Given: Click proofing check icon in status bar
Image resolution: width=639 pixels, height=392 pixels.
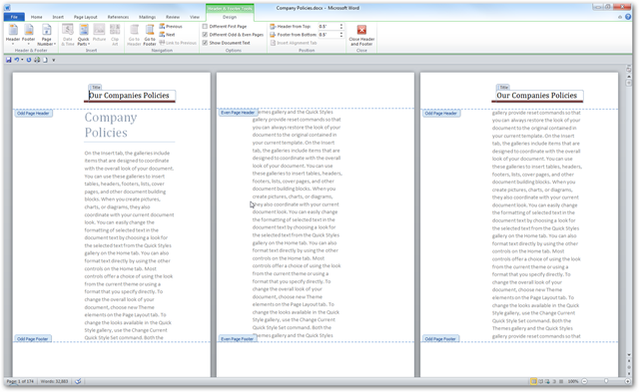Looking at the screenshot, I should point(78,381).
